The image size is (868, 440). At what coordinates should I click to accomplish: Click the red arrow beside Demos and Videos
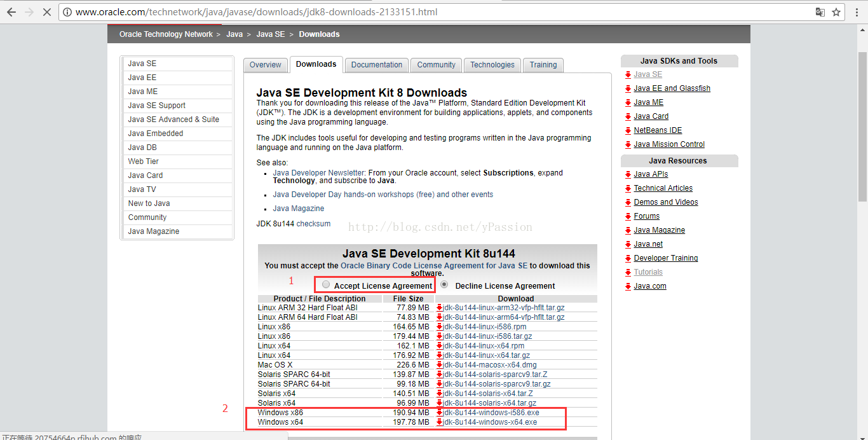tap(628, 203)
